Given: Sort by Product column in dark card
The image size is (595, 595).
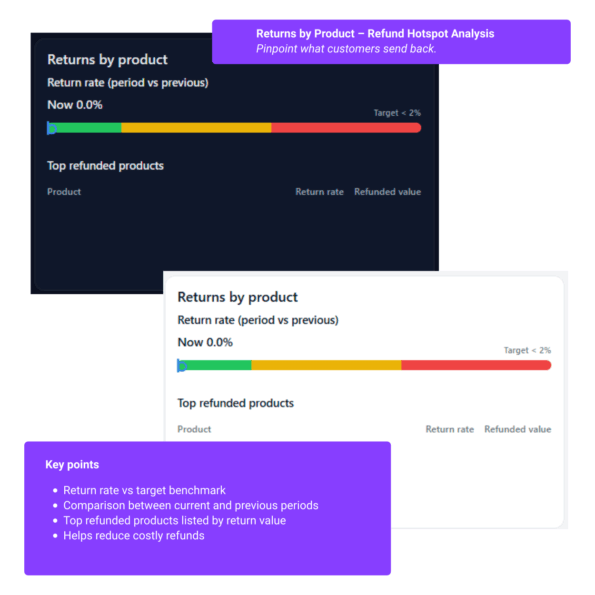Looking at the screenshot, I should (x=64, y=192).
